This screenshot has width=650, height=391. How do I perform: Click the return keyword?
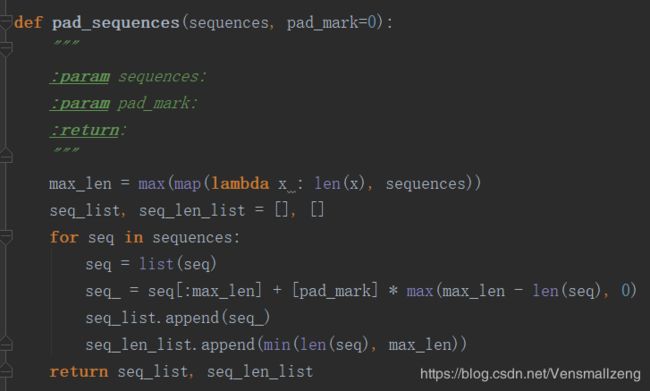[79, 372]
